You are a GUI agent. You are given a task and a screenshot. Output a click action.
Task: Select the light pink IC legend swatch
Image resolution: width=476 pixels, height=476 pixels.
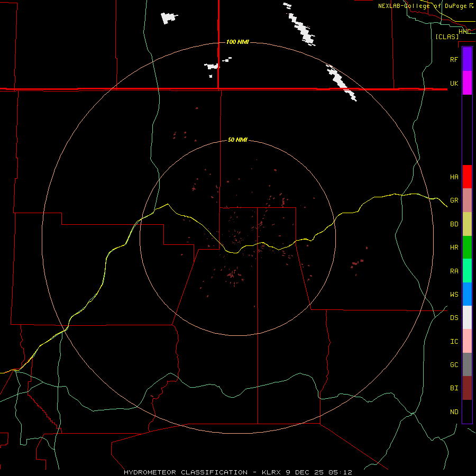click(467, 341)
